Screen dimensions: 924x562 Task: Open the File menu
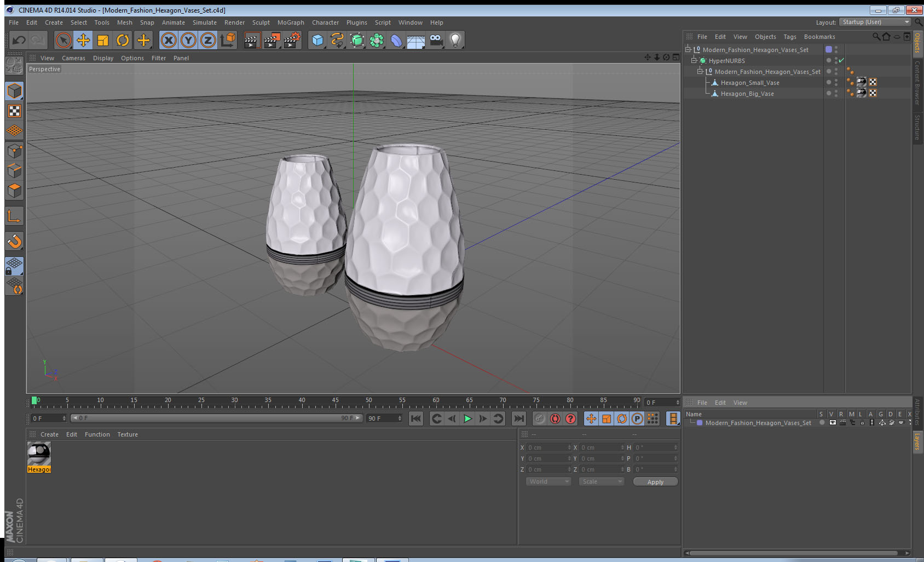pos(14,22)
